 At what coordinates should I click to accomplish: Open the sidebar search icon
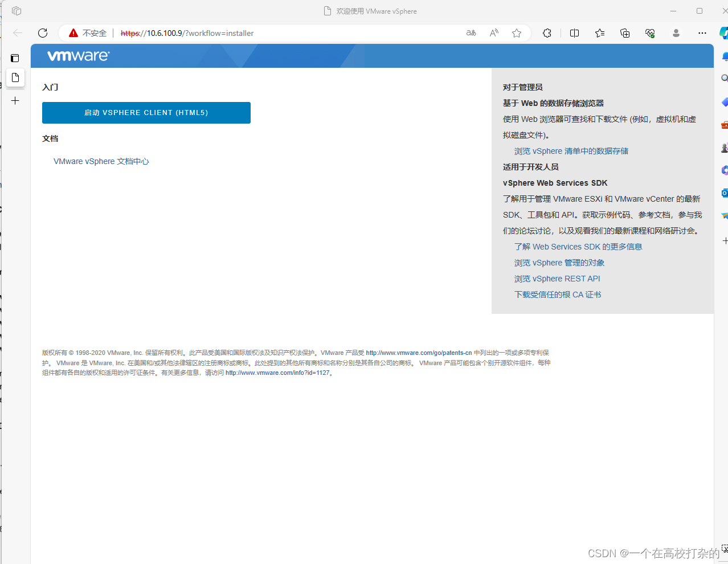(725, 78)
